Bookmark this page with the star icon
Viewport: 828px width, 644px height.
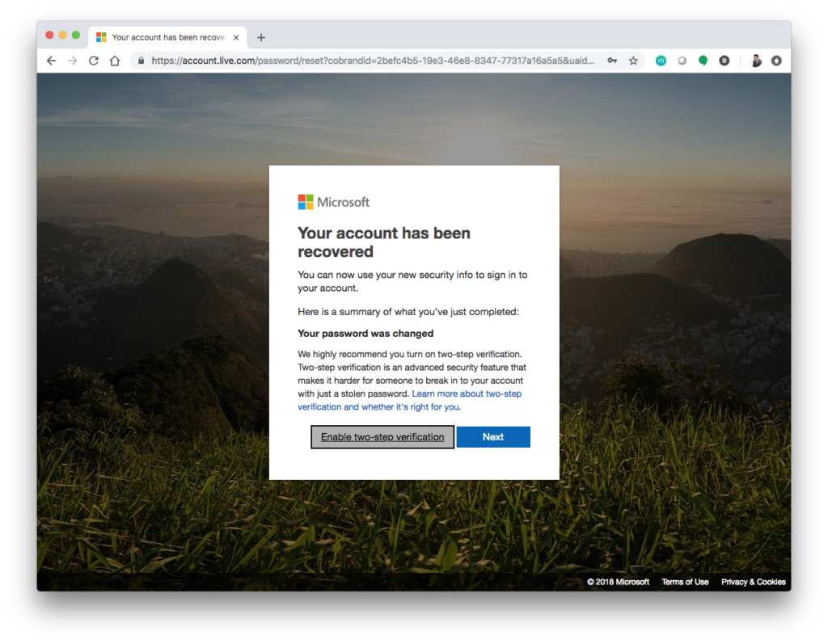tap(633, 61)
